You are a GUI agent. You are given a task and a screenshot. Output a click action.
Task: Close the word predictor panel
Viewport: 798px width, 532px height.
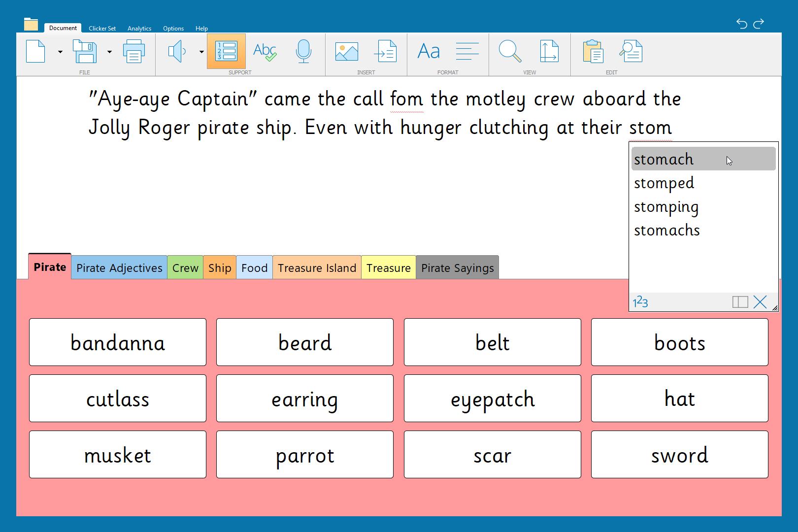[760, 302]
